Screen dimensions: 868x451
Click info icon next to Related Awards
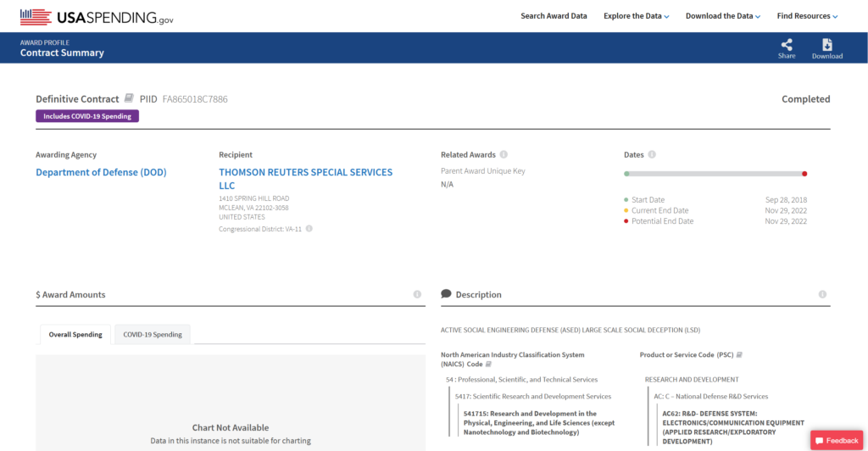point(504,154)
